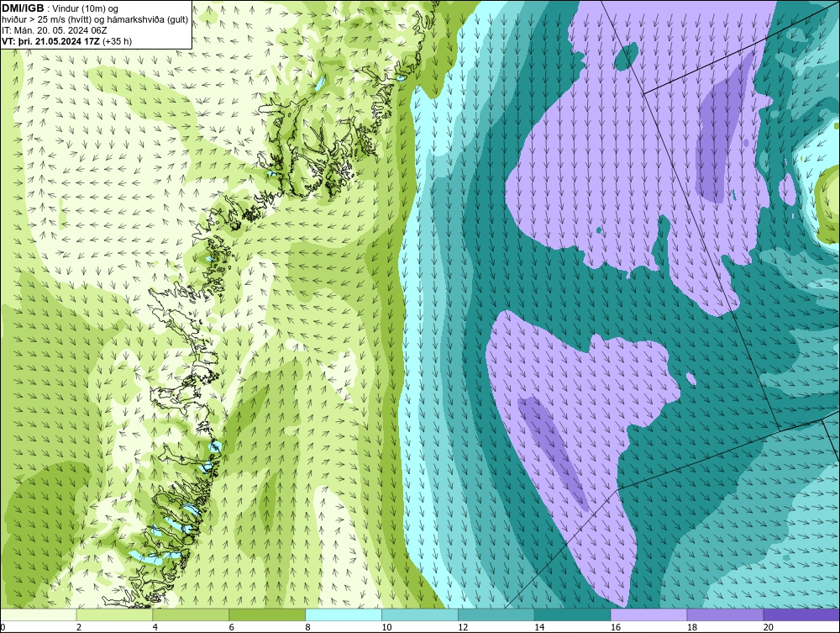Click the teal 12–14 m/s legend swatch

coord(496,615)
